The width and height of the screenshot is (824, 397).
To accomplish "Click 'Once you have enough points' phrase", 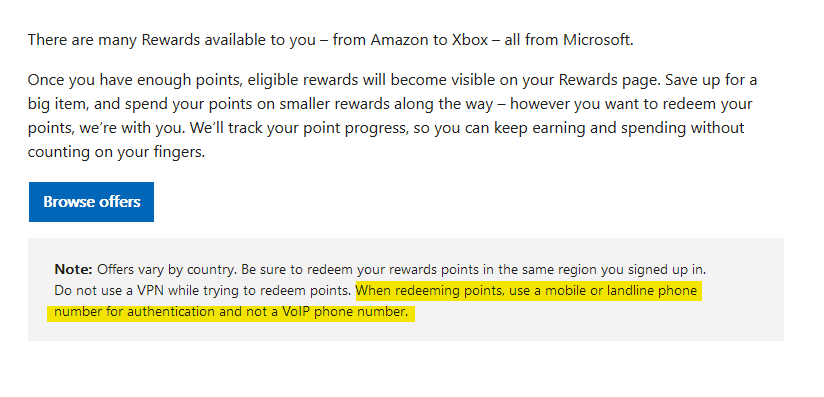I will click(135, 81).
